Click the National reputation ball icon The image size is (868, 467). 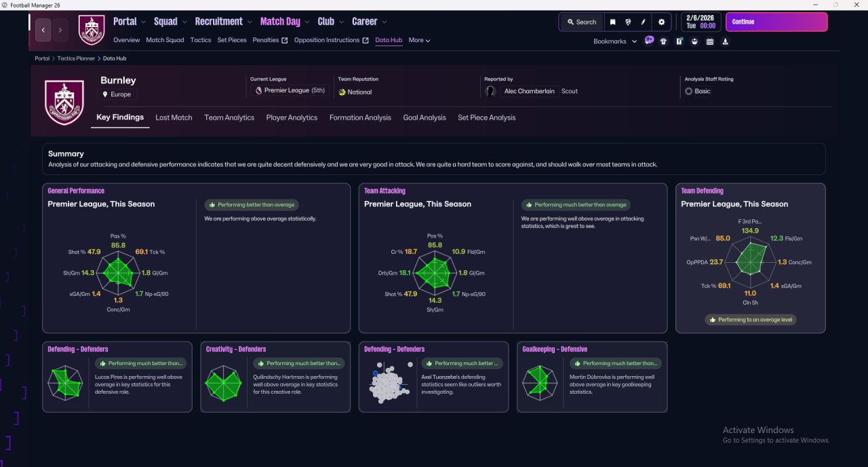[342, 92]
